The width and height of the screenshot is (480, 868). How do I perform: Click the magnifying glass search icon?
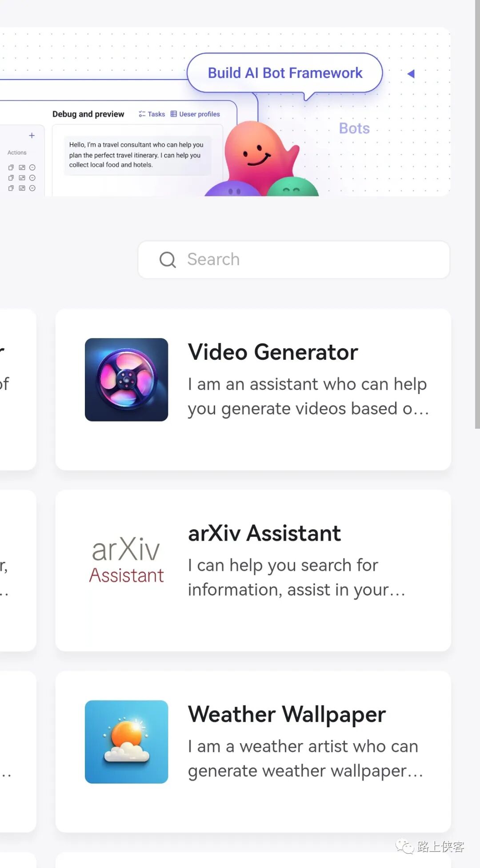click(168, 259)
